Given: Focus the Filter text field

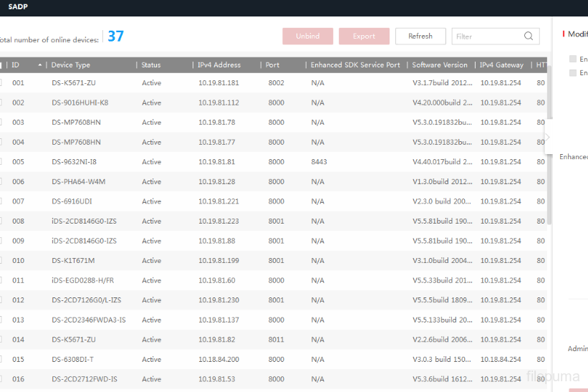Looking at the screenshot, I should 487,37.
